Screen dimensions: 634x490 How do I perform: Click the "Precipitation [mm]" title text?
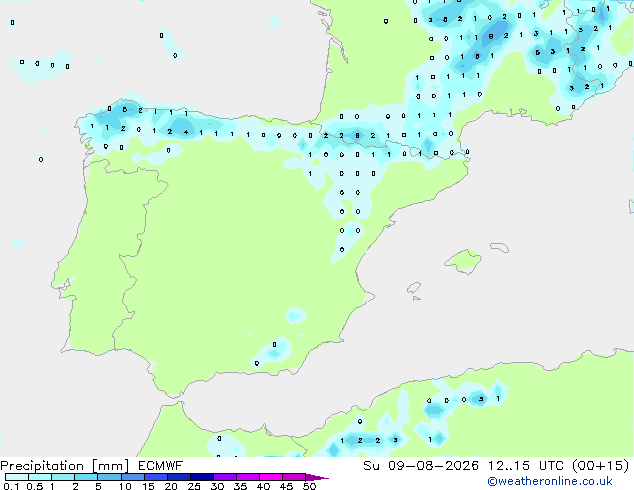[x=65, y=466]
